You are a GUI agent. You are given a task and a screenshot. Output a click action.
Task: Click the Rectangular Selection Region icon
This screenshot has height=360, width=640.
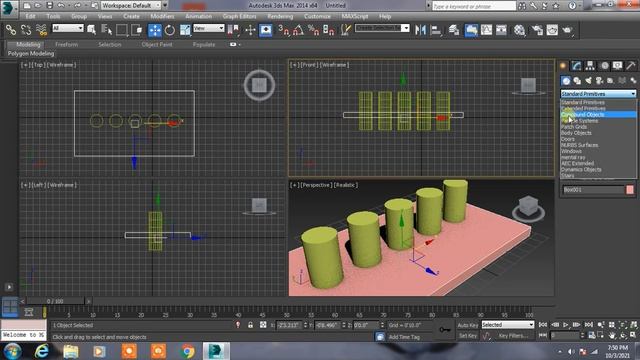[122, 30]
